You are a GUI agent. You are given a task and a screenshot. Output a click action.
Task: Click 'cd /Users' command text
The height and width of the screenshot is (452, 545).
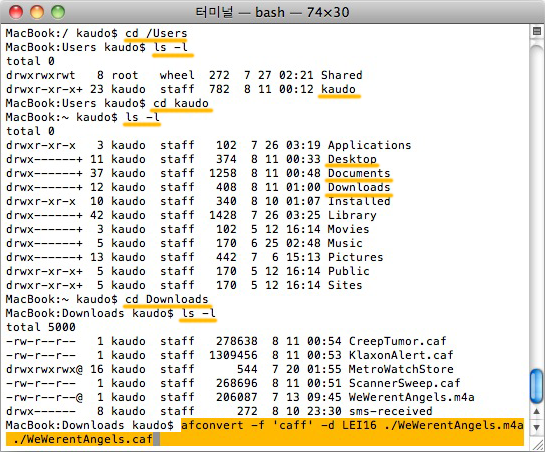pyautogui.click(x=156, y=33)
